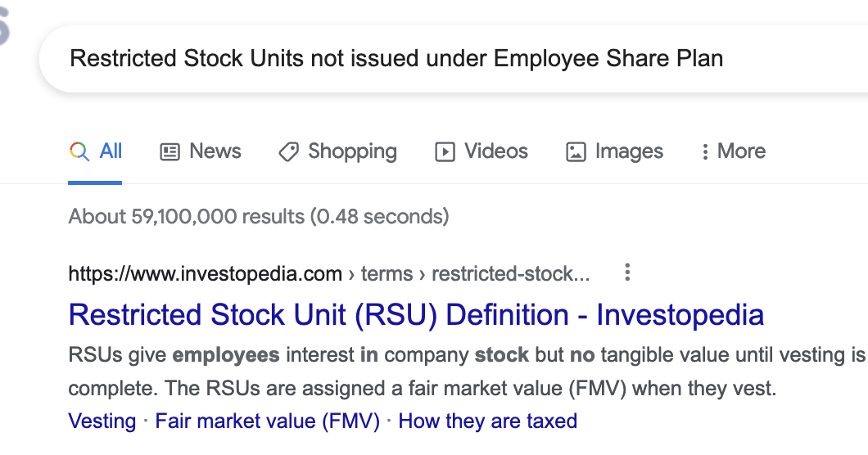Screen dimensions: 868x455
Task: Click the price tag icon beside Shopping
Action: coord(288,151)
